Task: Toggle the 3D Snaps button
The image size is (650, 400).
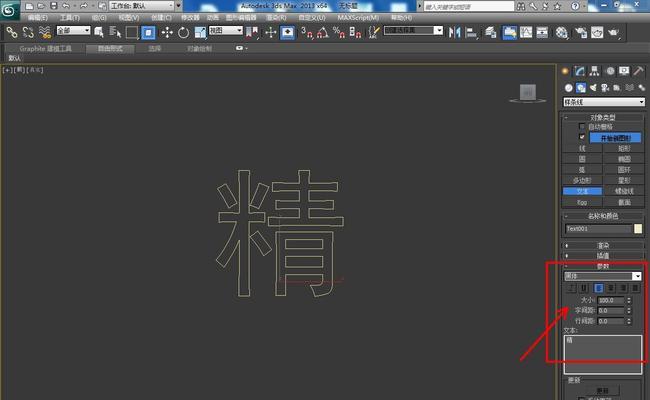Action: 307,32
